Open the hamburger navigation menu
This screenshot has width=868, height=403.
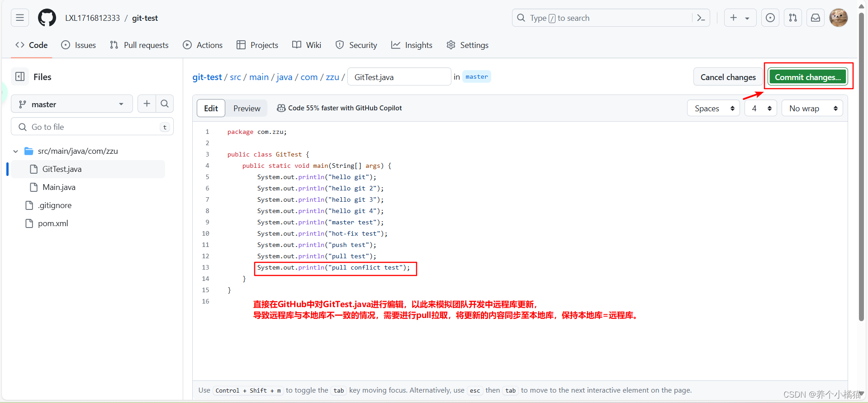pos(20,18)
